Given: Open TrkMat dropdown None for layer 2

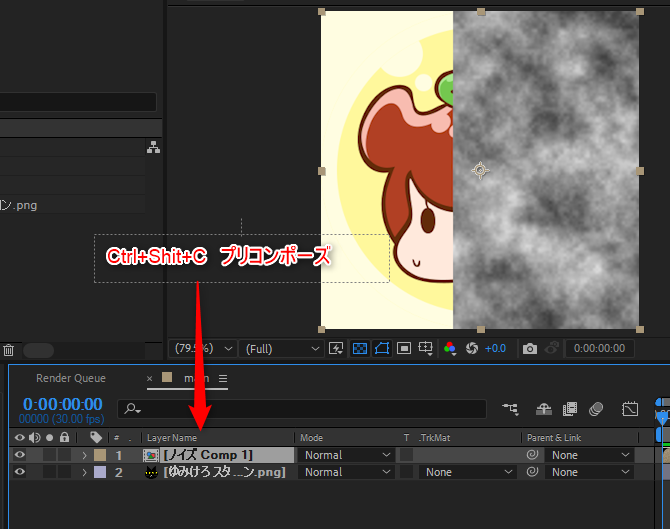Looking at the screenshot, I should pos(467,472).
